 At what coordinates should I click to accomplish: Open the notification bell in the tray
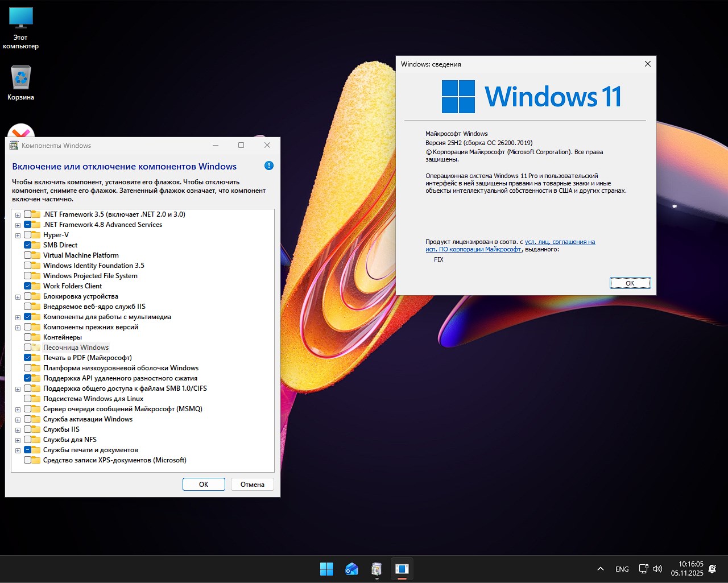713,569
